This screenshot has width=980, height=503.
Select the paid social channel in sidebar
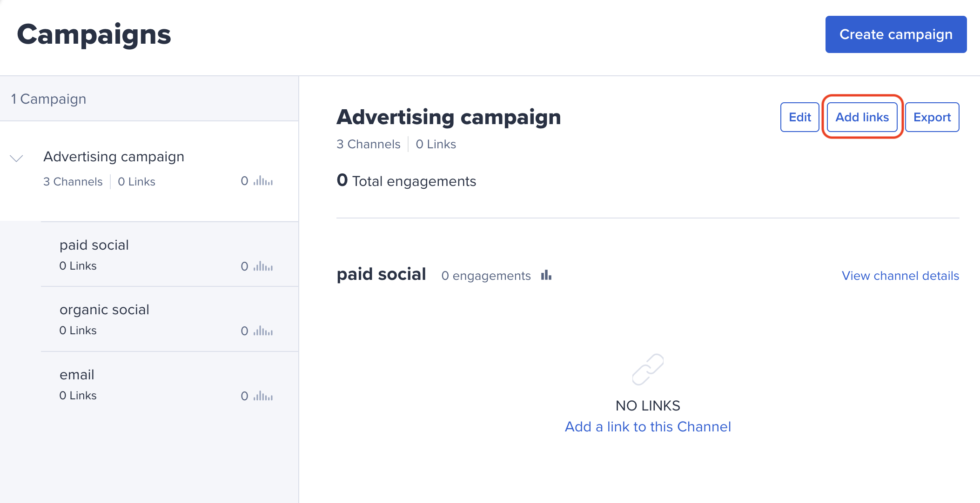coord(94,245)
